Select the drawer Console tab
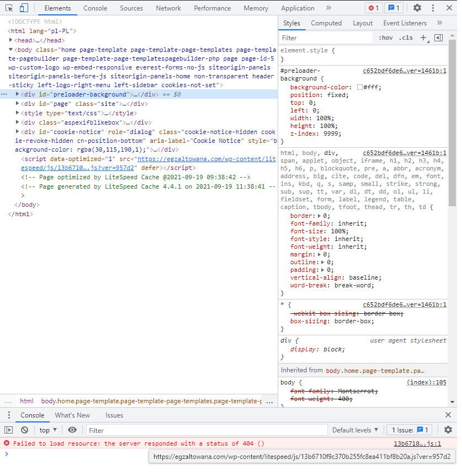462x476 pixels. [x=32, y=415]
